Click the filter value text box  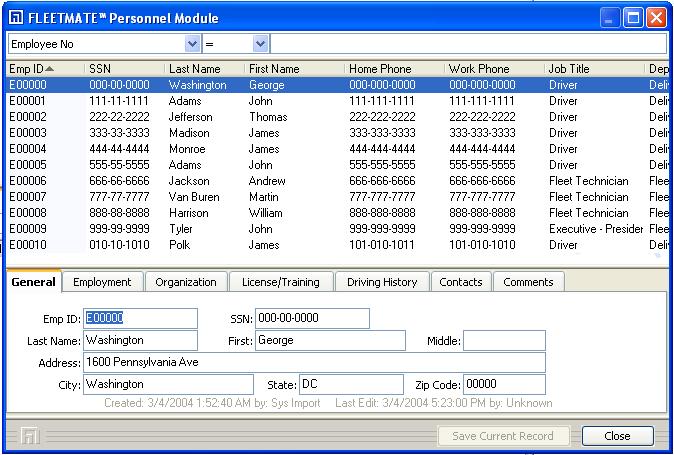coord(469,44)
